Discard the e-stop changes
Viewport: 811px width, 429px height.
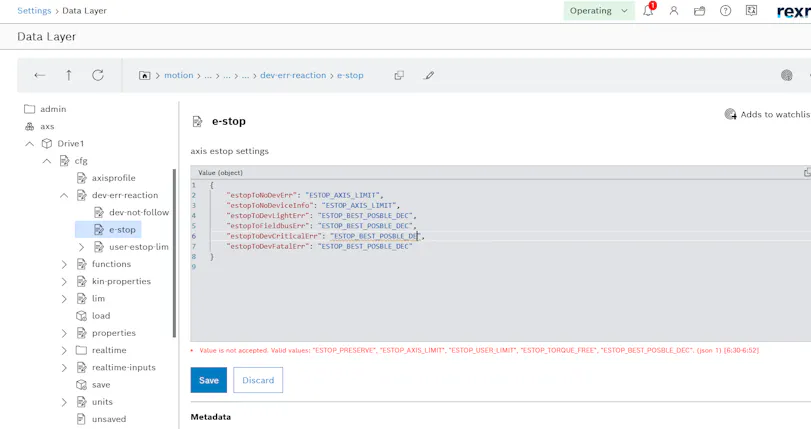pos(258,380)
